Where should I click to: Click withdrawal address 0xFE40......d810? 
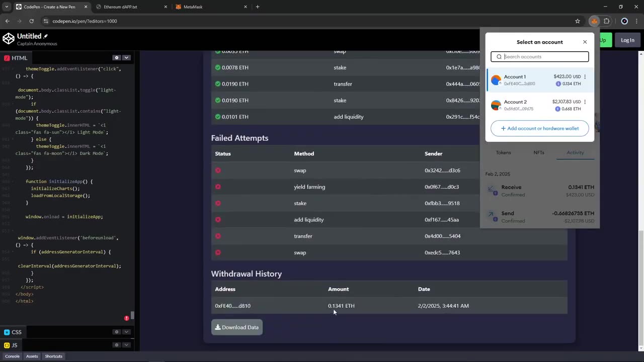(232, 306)
